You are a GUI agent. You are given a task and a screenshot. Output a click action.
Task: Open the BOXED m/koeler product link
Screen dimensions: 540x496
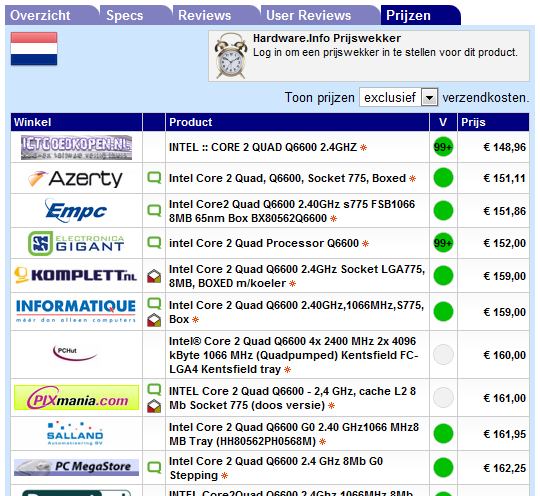[297, 276]
